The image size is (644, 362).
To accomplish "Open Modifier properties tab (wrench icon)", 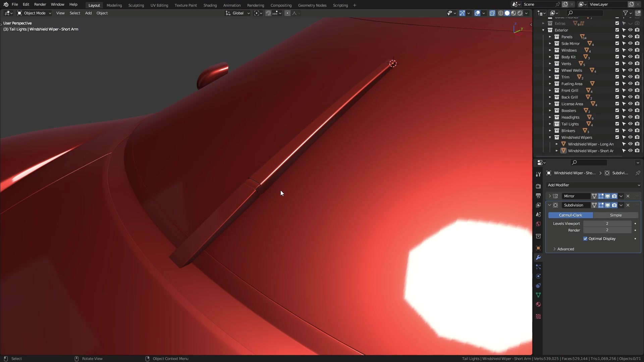I will click(538, 257).
